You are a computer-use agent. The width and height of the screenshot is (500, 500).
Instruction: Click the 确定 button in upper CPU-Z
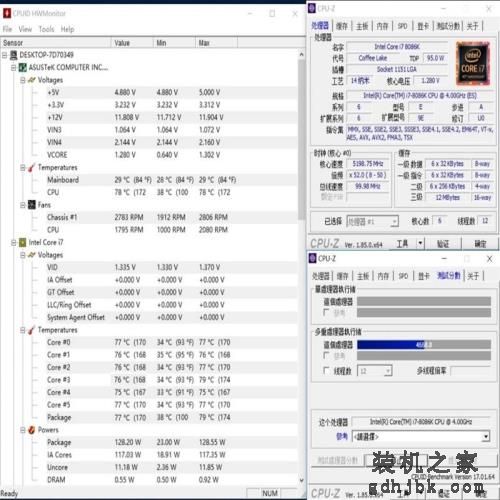point(480,244)
